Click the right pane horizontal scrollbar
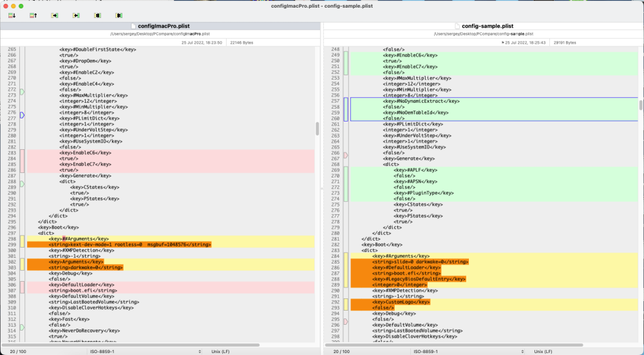Image resolution: width=644 pixels, height=355 pixels. coord(454,345)
